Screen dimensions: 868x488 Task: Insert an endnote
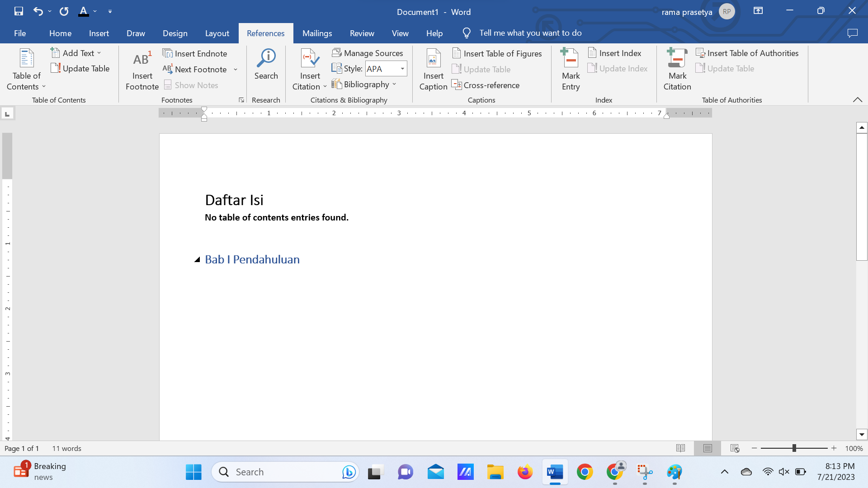[195, 54]
